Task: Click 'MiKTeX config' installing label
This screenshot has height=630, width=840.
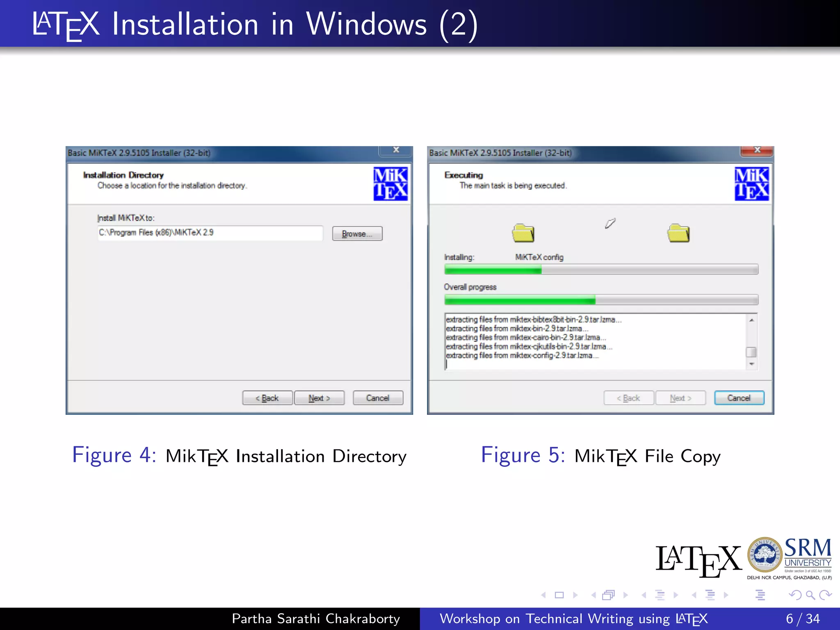Action: [539, 257]
